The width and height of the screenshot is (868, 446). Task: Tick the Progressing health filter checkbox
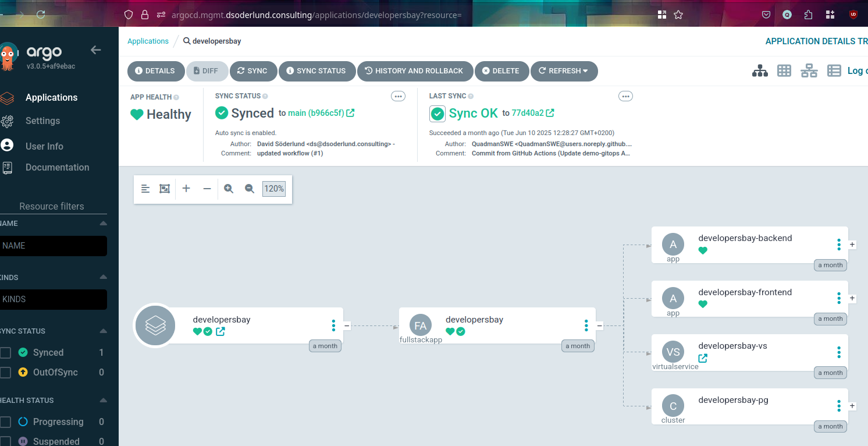pyautogui.click(x=5, y=422)
